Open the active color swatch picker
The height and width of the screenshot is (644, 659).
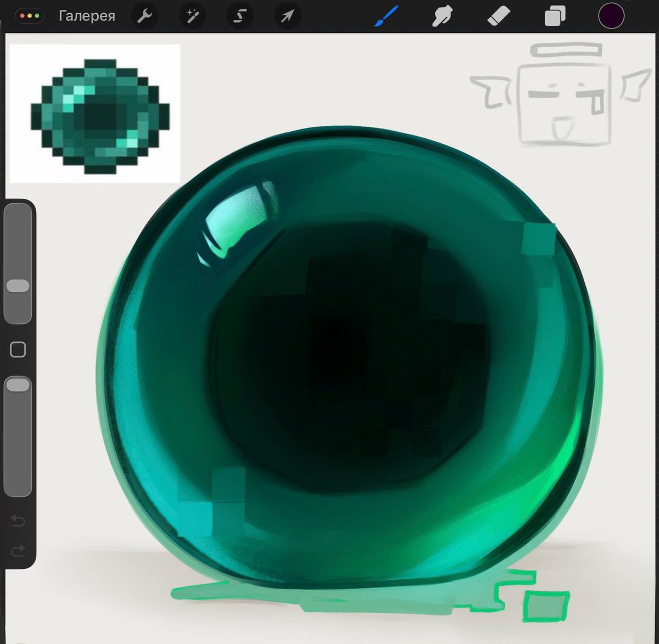[611, 15]
